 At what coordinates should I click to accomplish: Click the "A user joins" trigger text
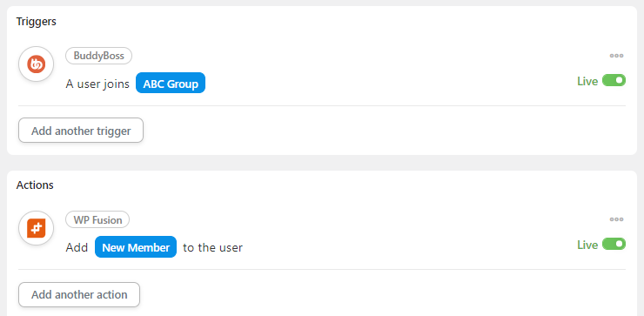click(97, 84)
